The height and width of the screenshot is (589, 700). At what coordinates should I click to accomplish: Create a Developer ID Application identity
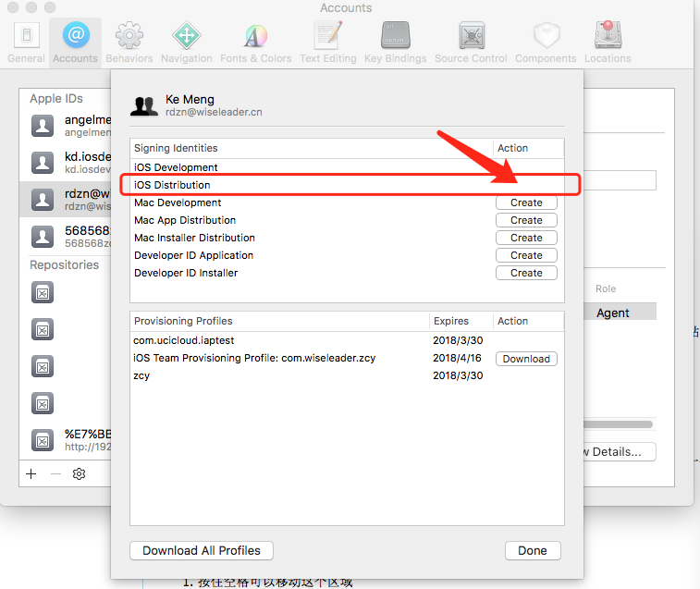(526, 255)
